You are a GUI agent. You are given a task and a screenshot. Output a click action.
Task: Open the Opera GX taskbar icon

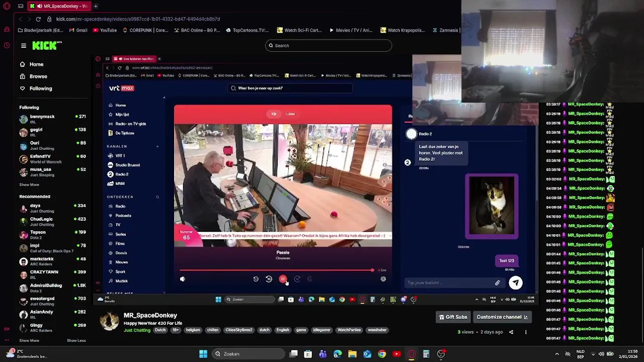click(412, 354)
